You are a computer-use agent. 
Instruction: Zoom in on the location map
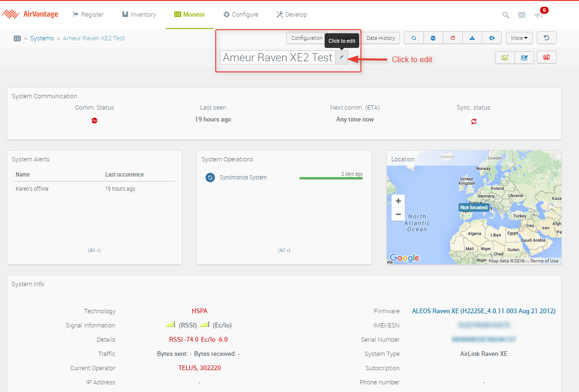coord(398,201)
